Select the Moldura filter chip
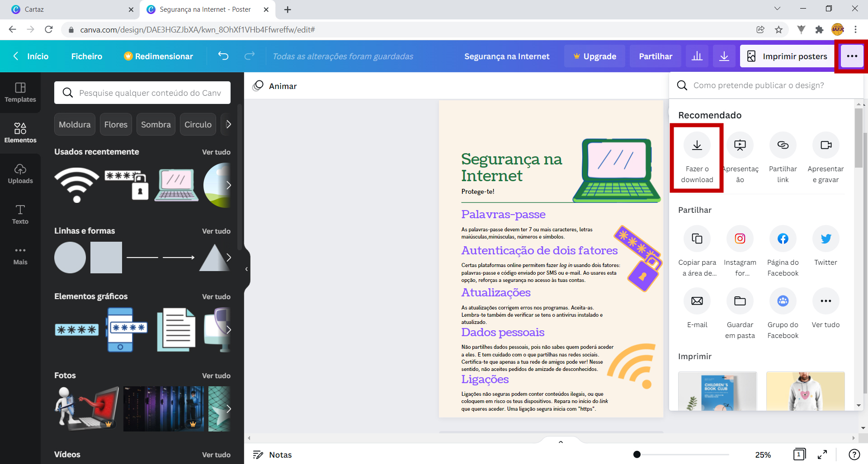 click(x=75, y=124)
